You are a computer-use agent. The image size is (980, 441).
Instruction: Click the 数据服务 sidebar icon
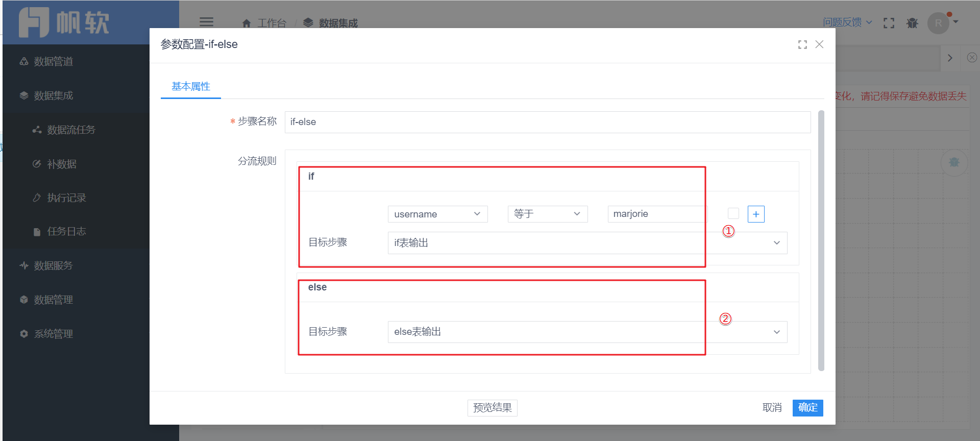(23, 265)
